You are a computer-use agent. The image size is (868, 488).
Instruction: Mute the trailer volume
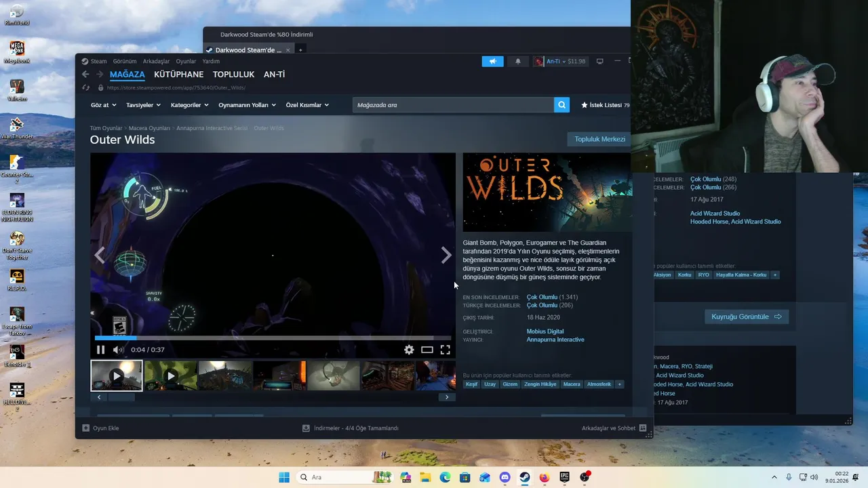pos(118,350)
